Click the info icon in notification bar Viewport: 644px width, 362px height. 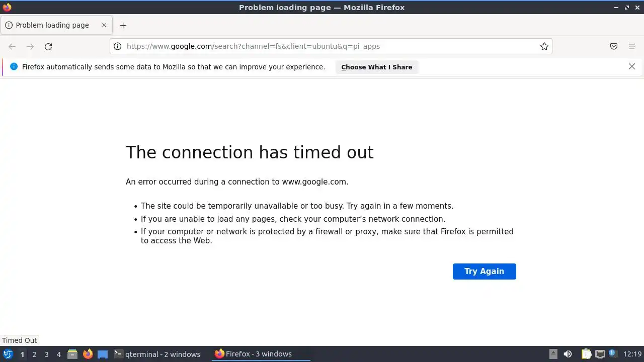14,66
